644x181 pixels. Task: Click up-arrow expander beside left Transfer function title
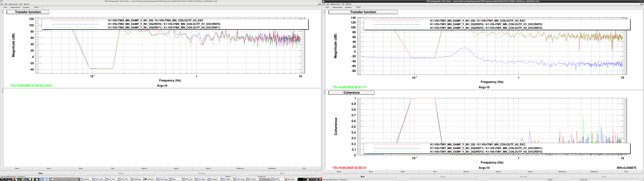pyautogui.click(x=2, y=12)
